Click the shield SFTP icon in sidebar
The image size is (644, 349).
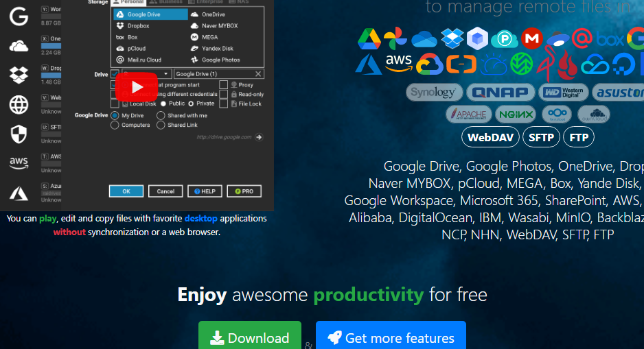click(x=19, y=134)
